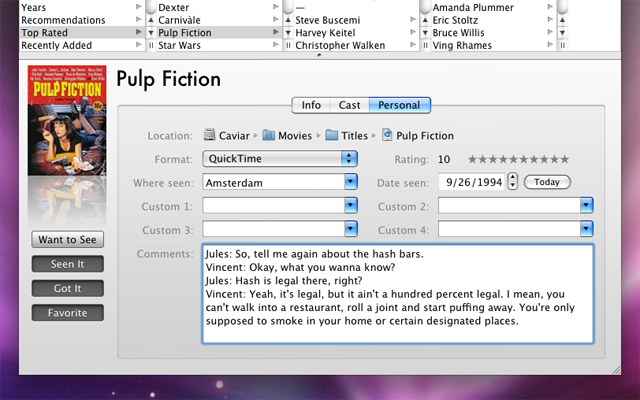Toggle the Seen It status
The width and height of the screenshot is (640, 400).
[x=67, y=265]
